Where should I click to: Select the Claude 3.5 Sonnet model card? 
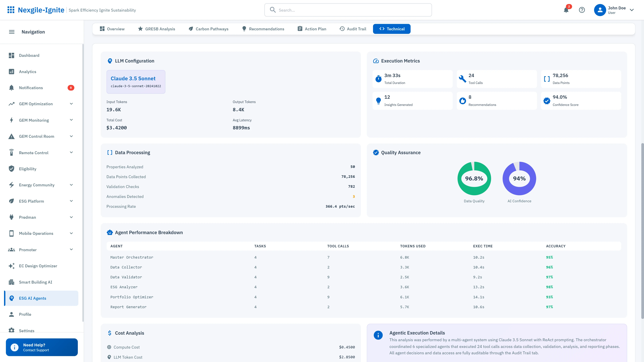(136, 82)
